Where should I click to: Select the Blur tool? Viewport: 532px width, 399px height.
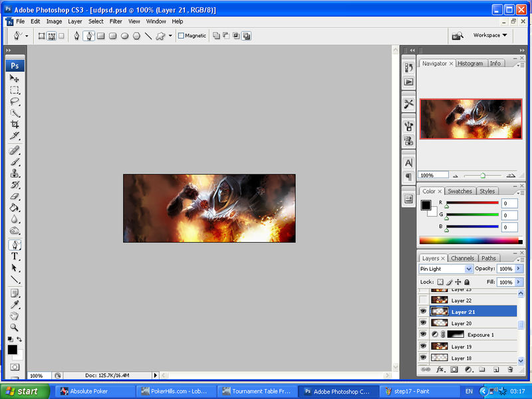[x=14, y=219]
